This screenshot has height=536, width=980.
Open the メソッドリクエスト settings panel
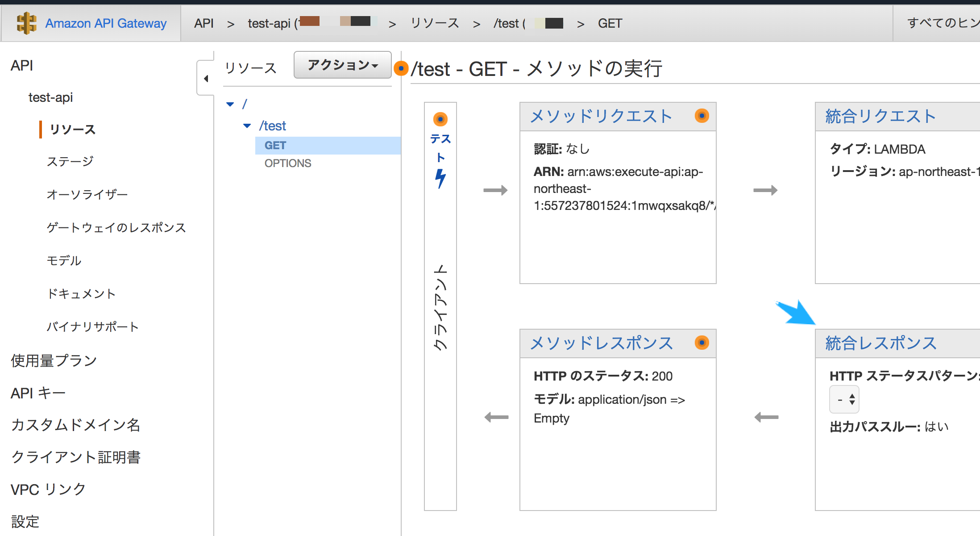[x=600, y=116]
